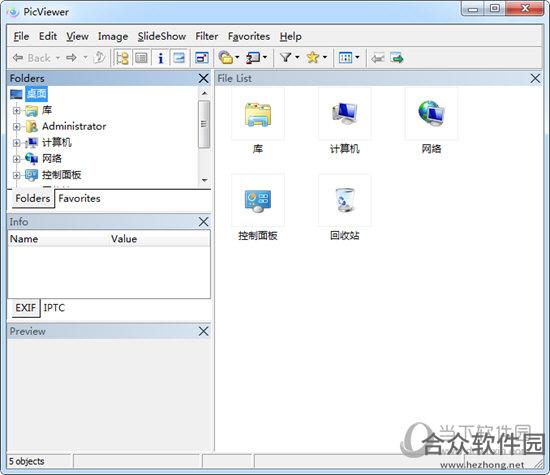Select 网络 in Folders tree

(x=52, y=159)
